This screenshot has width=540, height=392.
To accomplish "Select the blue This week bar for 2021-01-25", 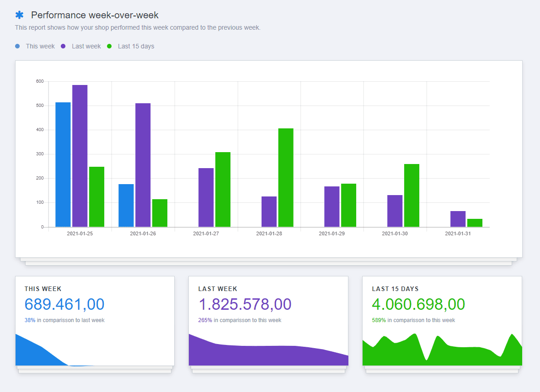I will (63, 164).
